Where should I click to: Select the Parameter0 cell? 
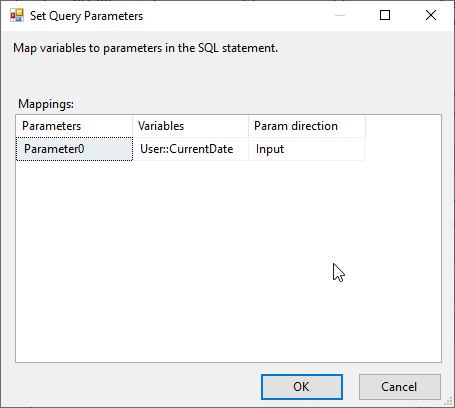(74, 149)
